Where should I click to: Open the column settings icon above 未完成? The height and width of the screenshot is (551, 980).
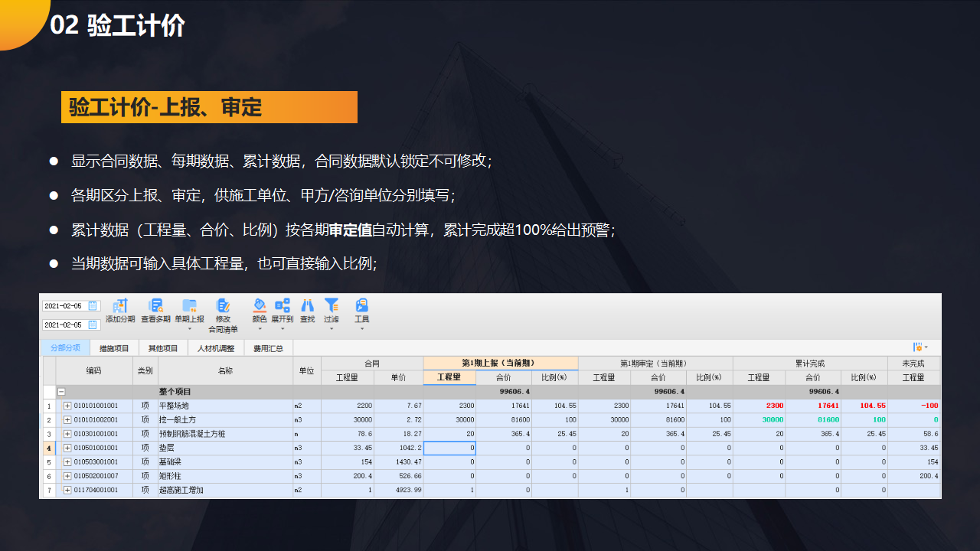(918, 347)
